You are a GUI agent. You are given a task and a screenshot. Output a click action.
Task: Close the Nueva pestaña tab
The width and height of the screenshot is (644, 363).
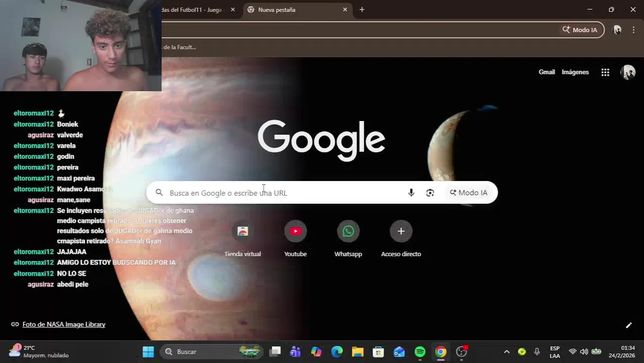(345, 10)
